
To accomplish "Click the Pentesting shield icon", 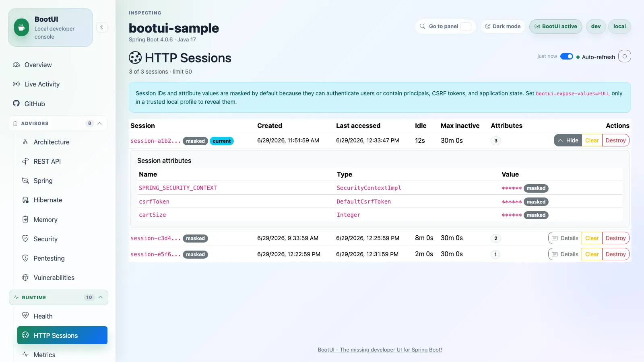I will click(x=25, y=258).
